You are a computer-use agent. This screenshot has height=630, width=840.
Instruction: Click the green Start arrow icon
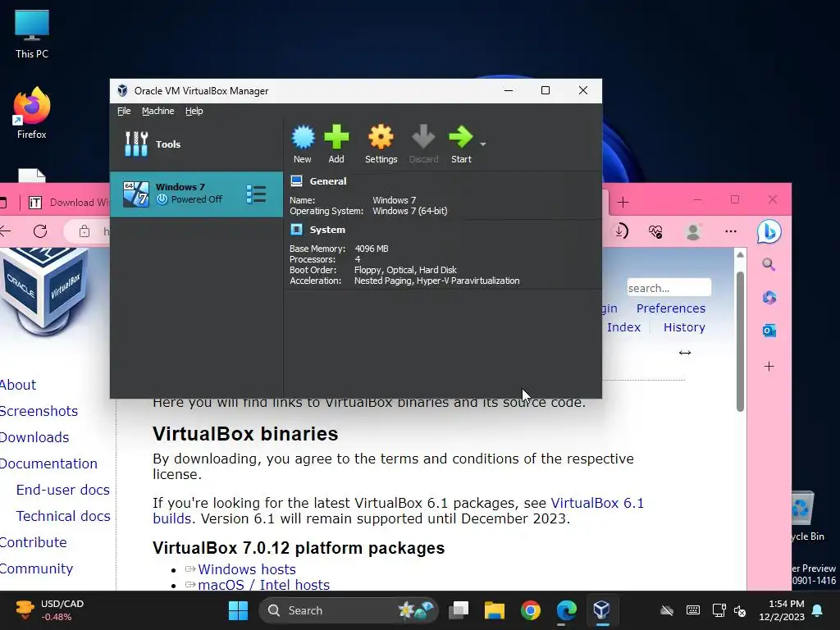click(x=461, y=137)
